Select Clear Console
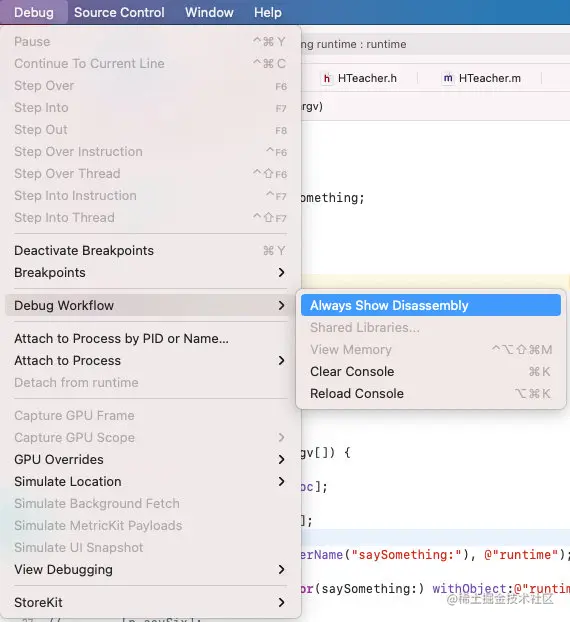Screen dimensions: 570x622 [431, 372]
